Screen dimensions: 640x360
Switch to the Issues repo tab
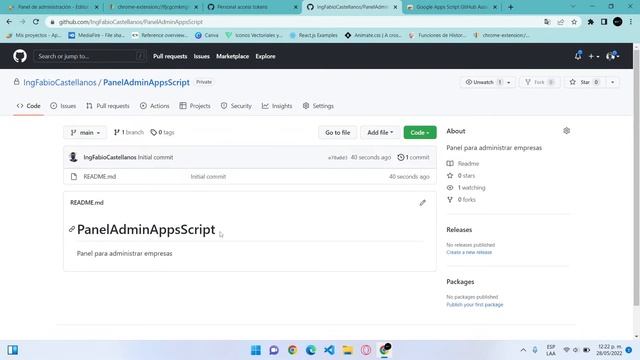[x=63, y=106]
